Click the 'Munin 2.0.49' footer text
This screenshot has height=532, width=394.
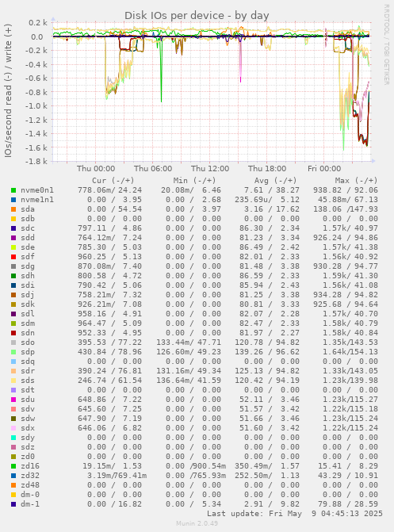(x=197, y=523)
